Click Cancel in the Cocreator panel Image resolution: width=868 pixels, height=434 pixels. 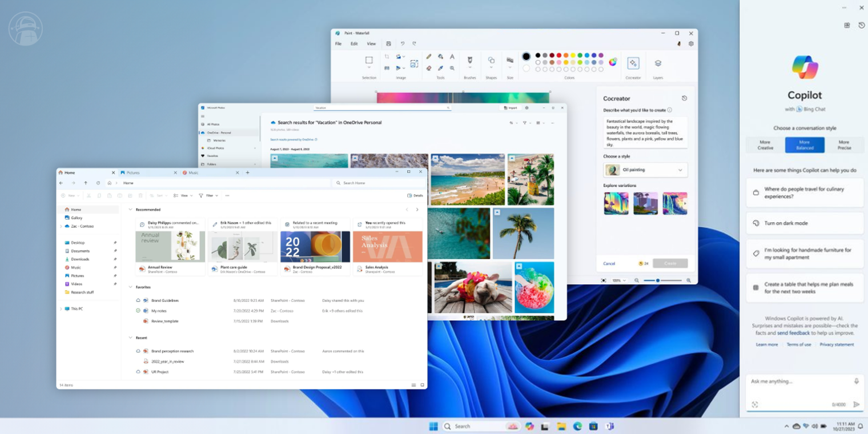click(609, 263)
